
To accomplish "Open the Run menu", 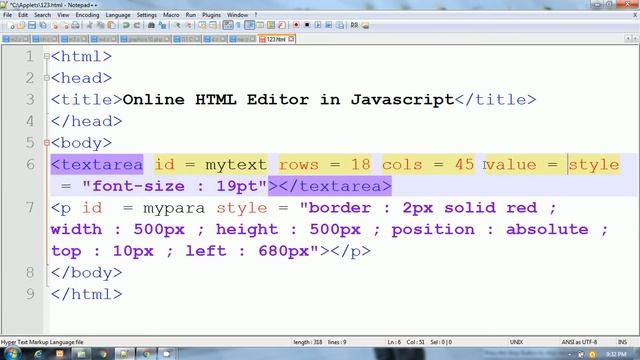I will pos(191,15).
